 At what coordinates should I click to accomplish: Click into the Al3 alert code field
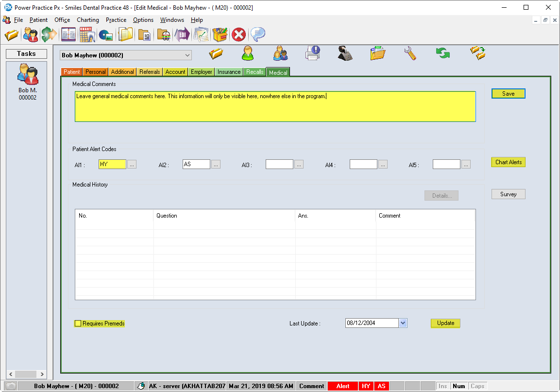279,165
